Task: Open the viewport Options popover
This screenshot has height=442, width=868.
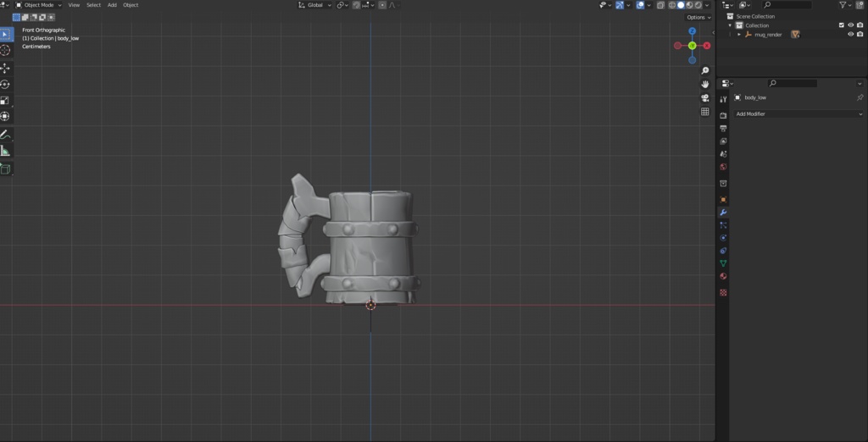Action: (x=698, y=17)
